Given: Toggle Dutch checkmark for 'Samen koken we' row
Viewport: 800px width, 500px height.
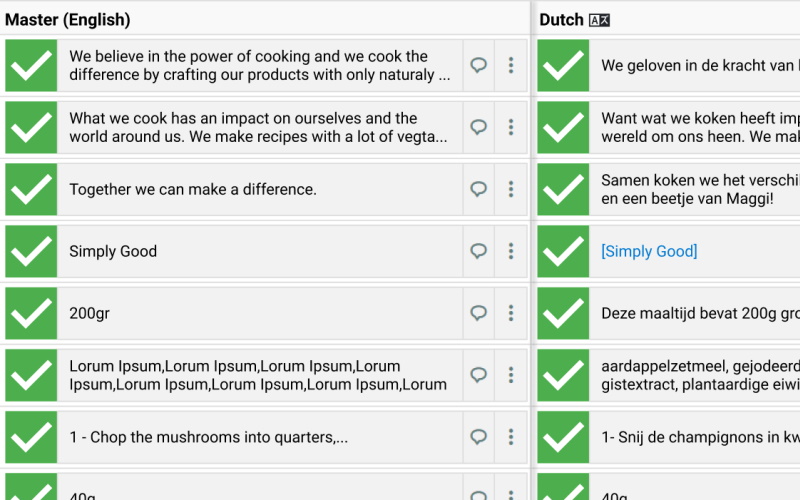Looking at the screenshot, I should (x=563, y=189).
